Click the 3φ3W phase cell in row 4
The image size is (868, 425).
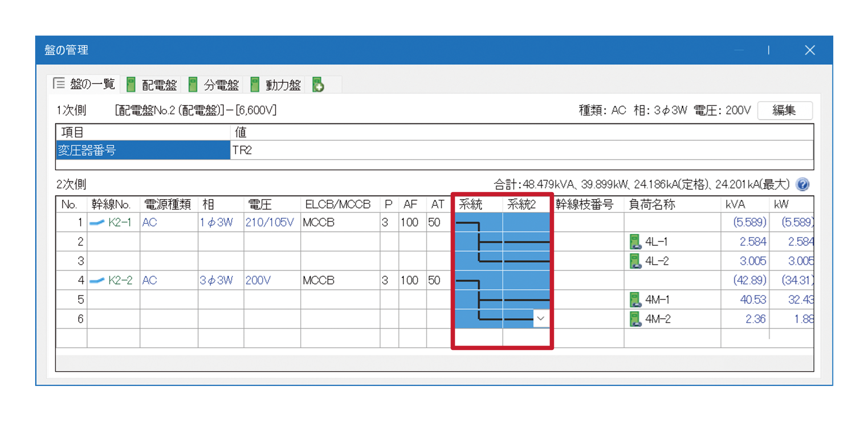[216, 281]
